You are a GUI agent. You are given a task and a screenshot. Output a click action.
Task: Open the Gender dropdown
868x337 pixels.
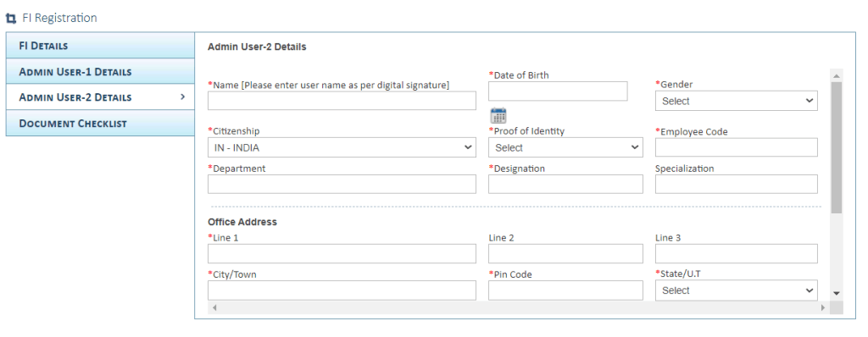click(x=737, y=102)
